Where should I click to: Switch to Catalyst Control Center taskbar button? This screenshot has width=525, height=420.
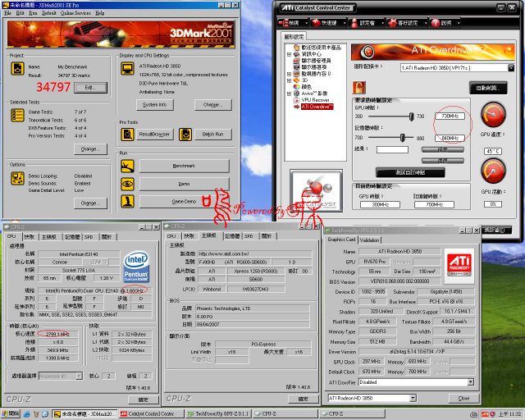coord(151,414)
